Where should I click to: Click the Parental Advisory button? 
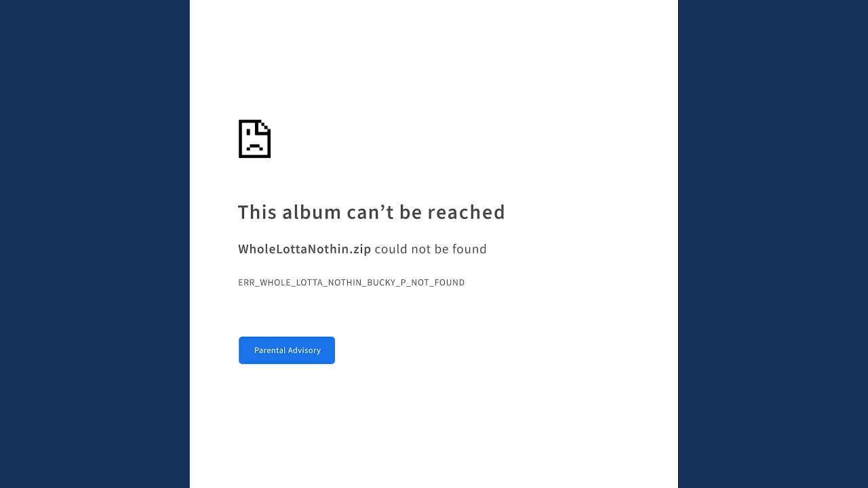click(287, 350)
